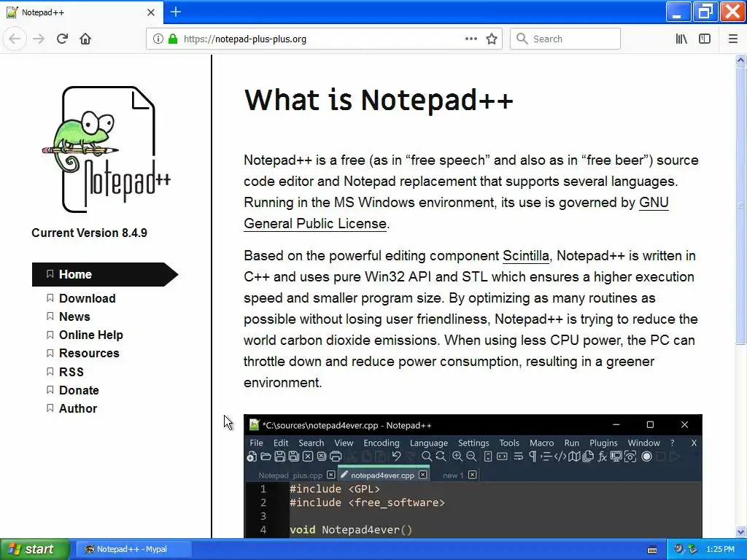Screen dimensions: 747x560
Task: Bookmark this page with the star
Action: 492,39
